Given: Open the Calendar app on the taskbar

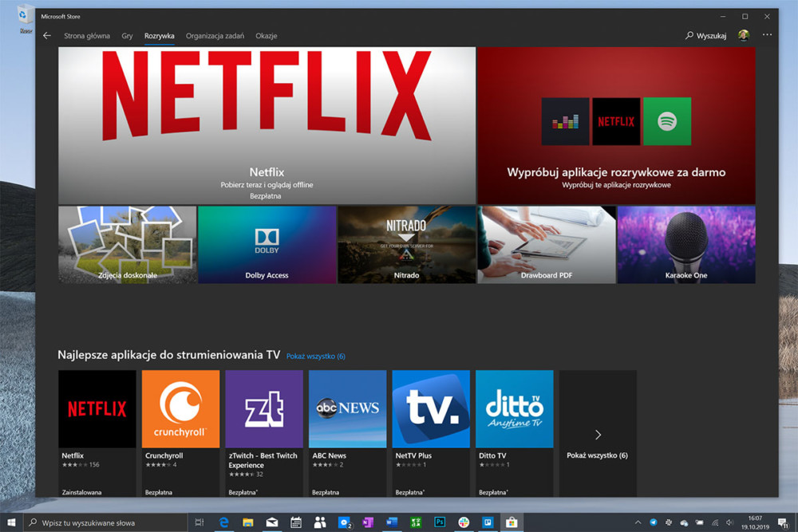Looking at the screenshot, I should point(296,522).
